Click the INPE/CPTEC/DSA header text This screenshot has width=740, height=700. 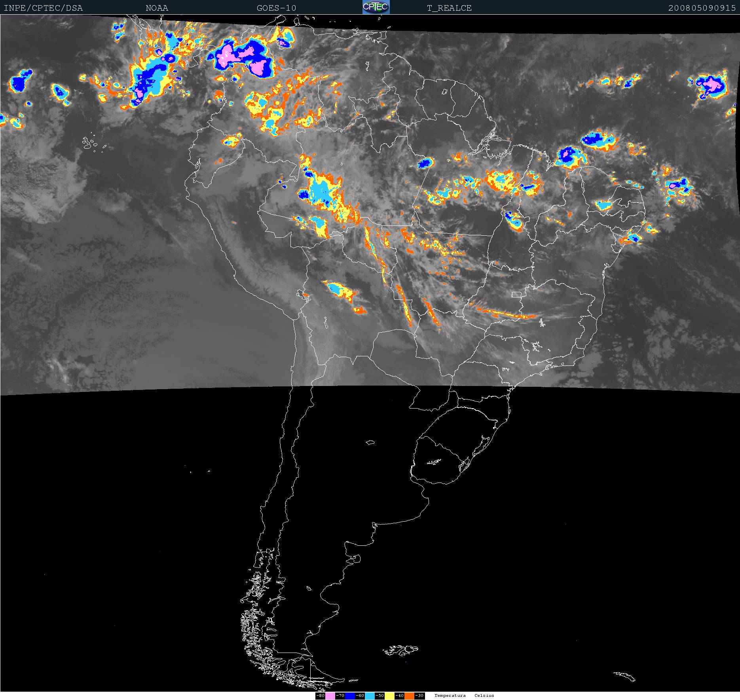[43, 8]
